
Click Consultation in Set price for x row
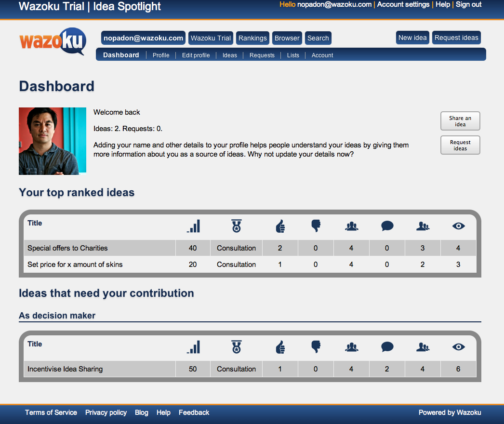[236, 265]
